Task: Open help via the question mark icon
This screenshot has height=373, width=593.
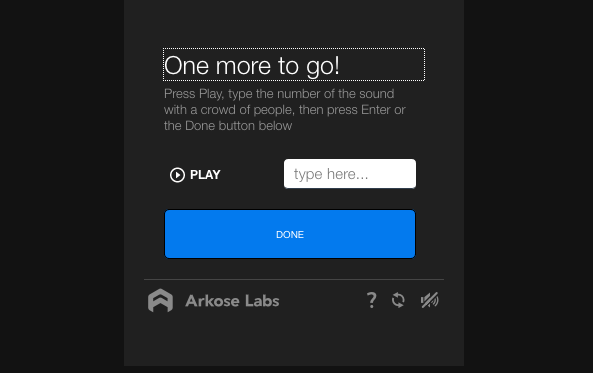Action: [372, 300]
